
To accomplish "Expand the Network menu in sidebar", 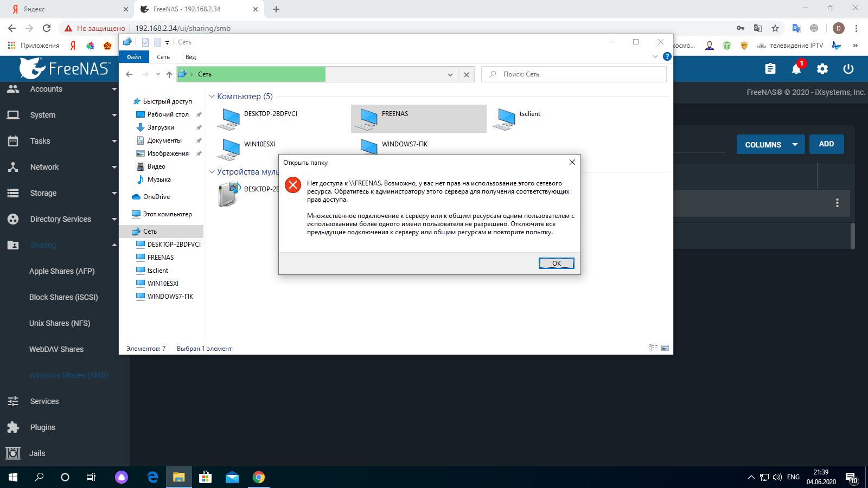I will click(65, 167).
